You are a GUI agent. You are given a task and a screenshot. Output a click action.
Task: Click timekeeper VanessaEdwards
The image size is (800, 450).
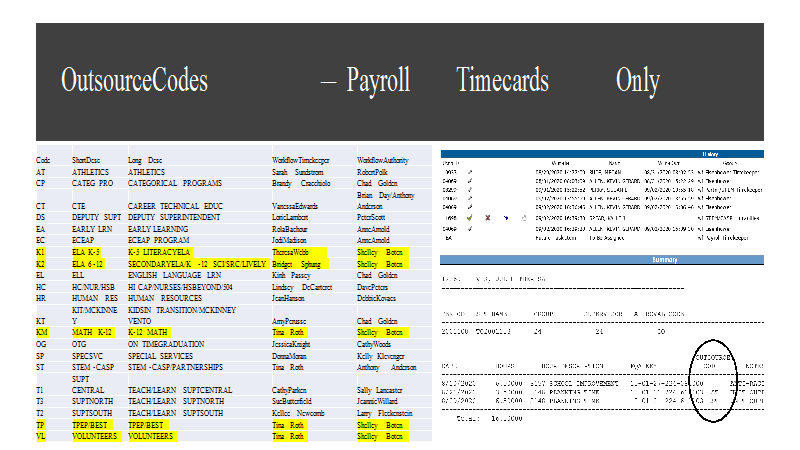295,206
